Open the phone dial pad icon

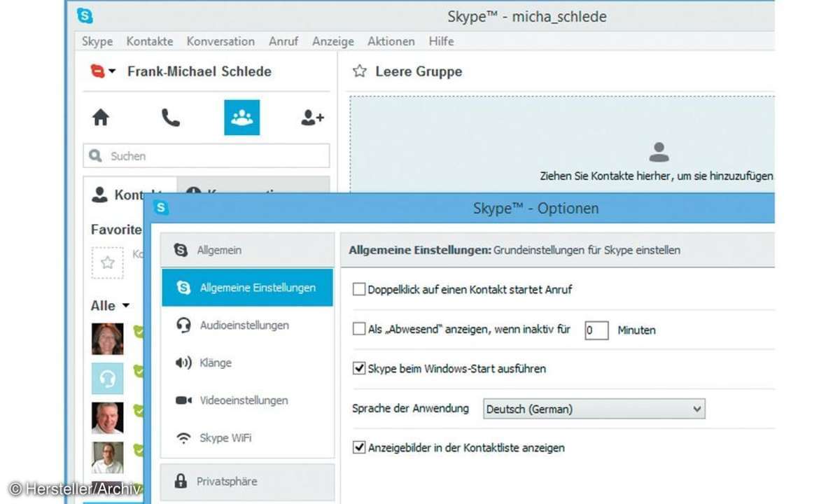click(171, 118)
